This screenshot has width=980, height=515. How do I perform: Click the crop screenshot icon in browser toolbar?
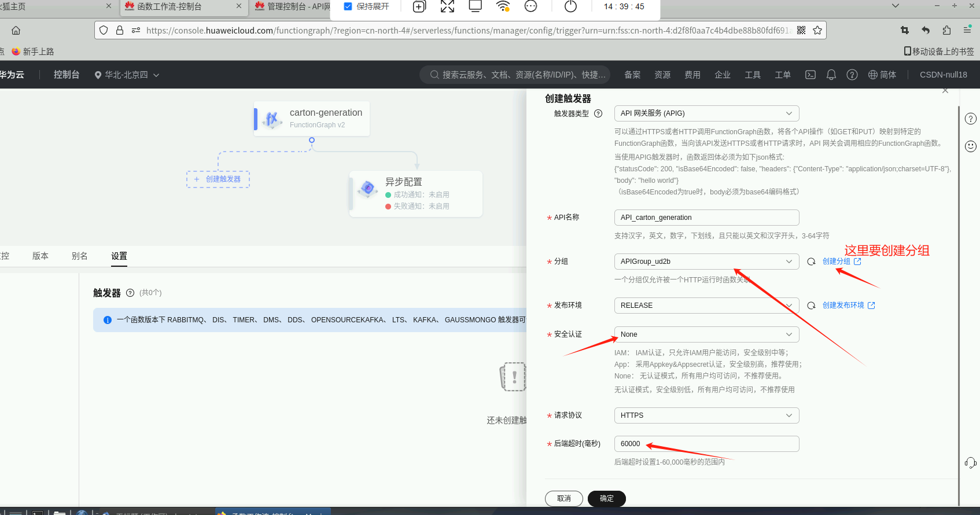[x=905, y=30]
